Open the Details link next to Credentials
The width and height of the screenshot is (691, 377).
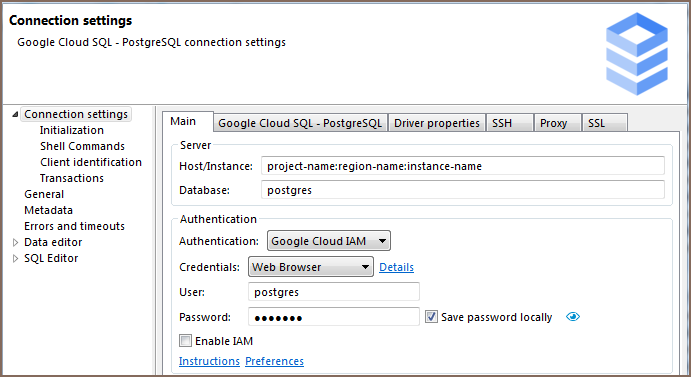coord(396,267)
